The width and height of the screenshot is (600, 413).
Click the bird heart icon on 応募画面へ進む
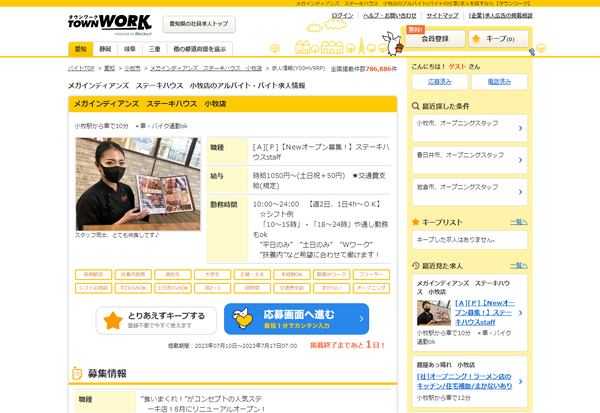(x=243, y=318)
